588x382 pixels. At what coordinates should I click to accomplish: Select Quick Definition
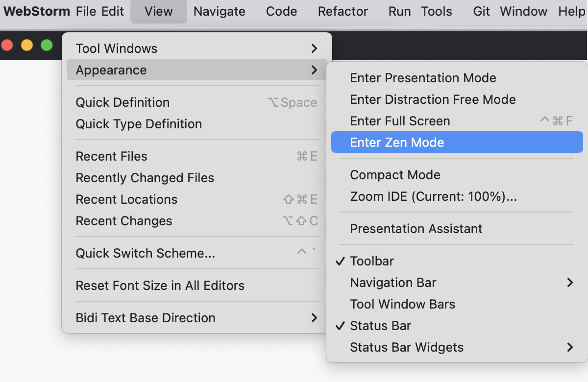pos(122,102)
